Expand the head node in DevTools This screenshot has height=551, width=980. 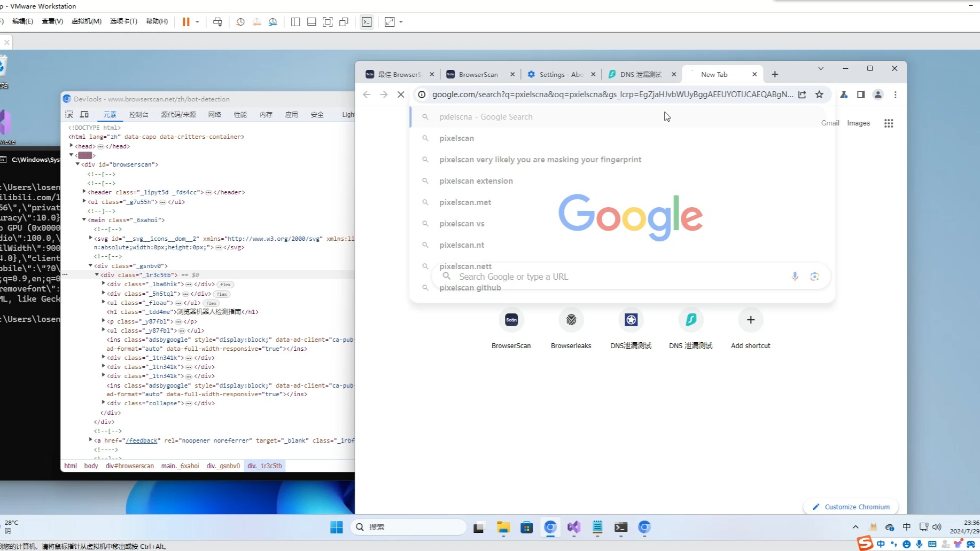72,146
